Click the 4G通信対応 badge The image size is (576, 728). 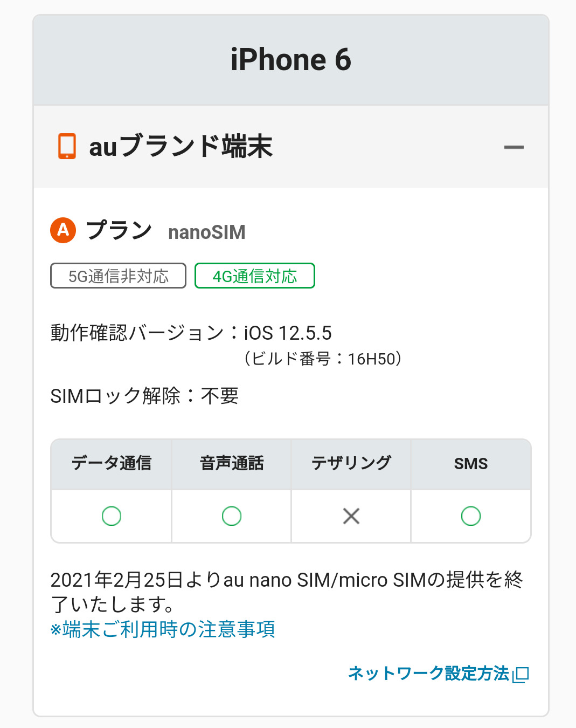click(x=254, y=276)
